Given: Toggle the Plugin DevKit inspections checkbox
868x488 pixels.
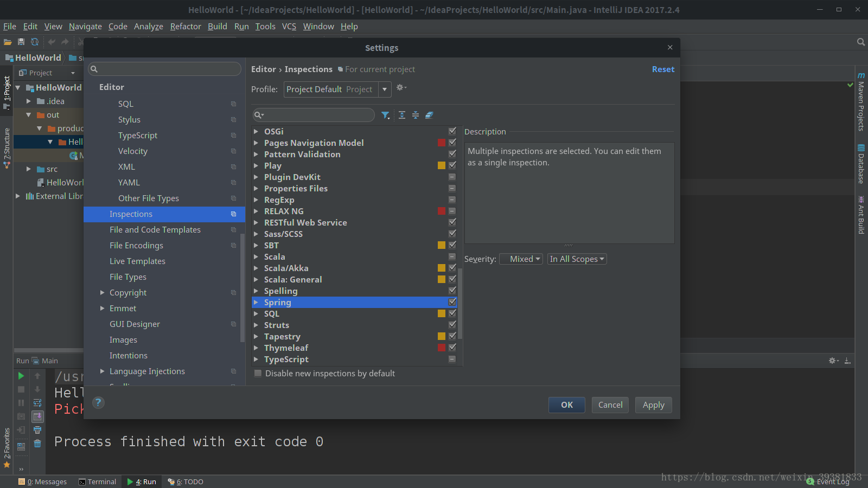Looking at the screenshot, I should pyautogui.click(x=452, y=177).
